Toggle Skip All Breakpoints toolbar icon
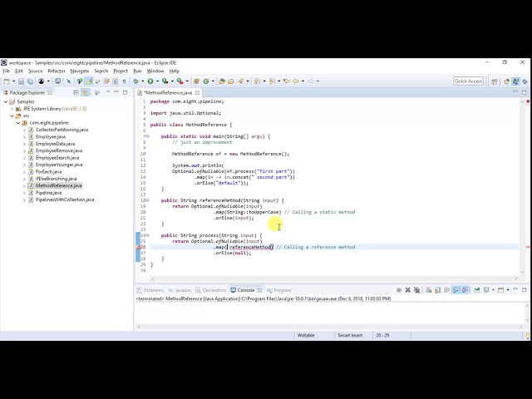Screen dimensions: 532x399 (68, 81)
